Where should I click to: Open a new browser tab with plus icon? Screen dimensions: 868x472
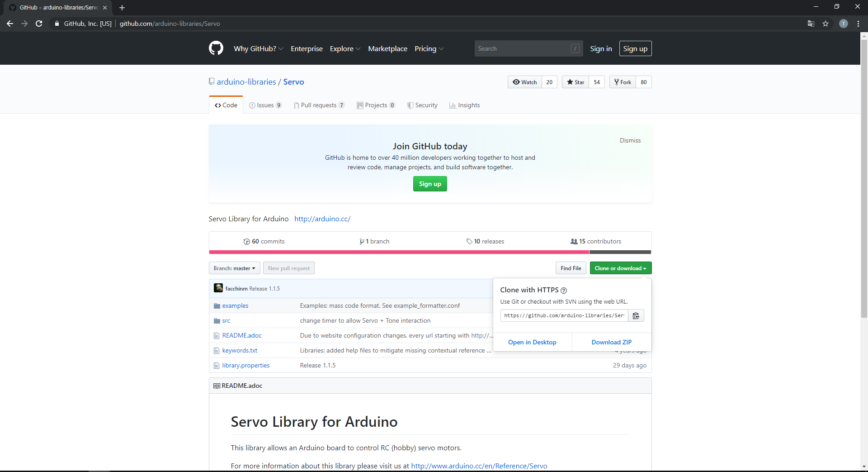pyautogui.click(x=122, y=8)
